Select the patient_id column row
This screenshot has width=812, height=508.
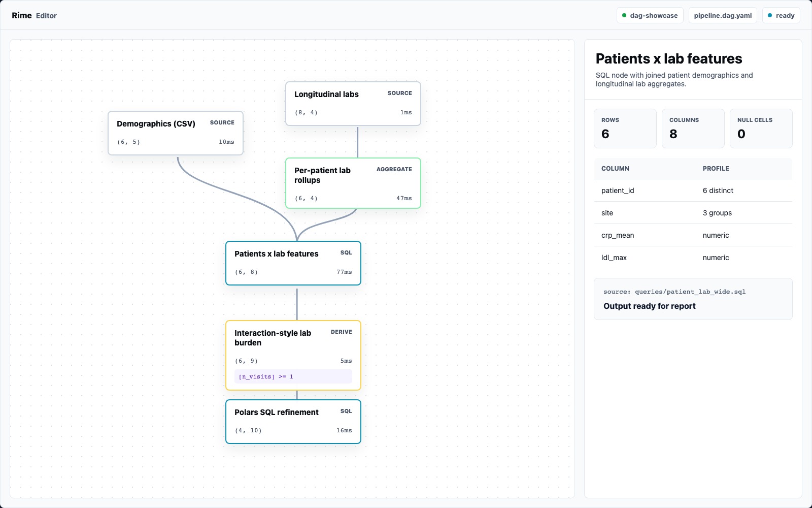pyautogui.click(x=693, y=190)
